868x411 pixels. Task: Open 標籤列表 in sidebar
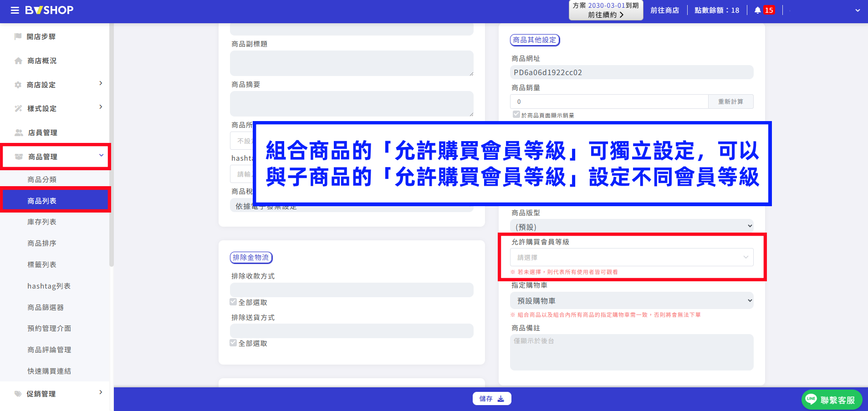(42, 265)
